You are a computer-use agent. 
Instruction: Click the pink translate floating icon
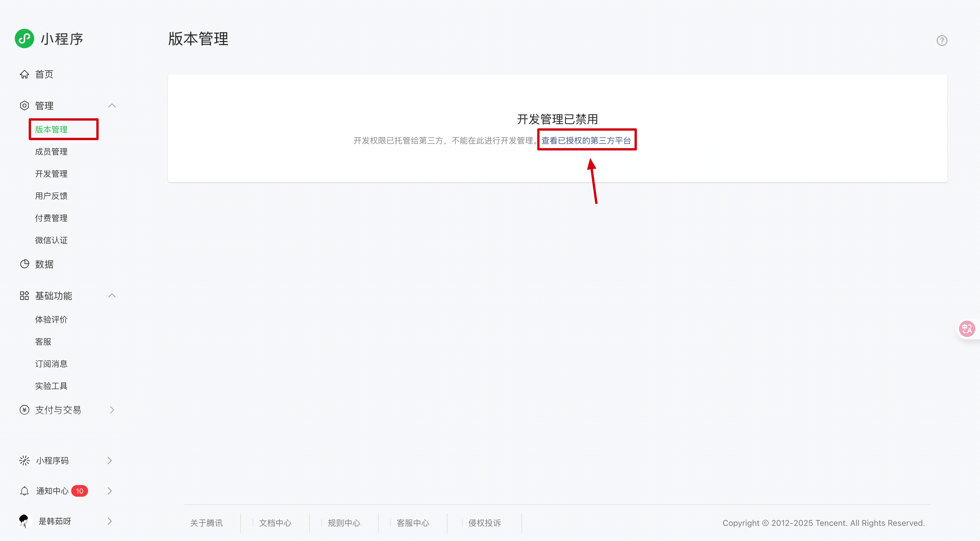pyautogui.click(x=967, y=329)
